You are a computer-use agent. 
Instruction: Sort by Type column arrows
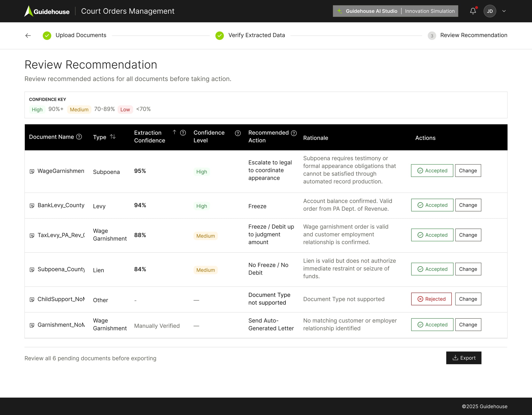[x=113, y=137]
